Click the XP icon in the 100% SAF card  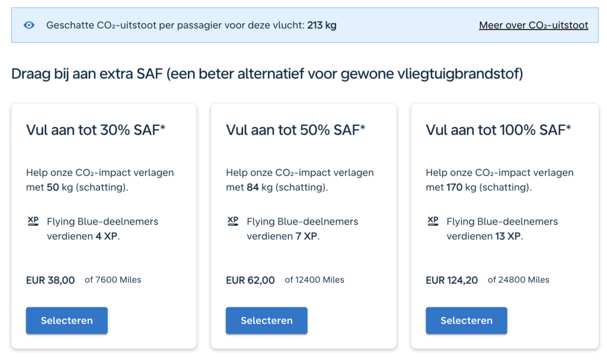tap(433, 221)
